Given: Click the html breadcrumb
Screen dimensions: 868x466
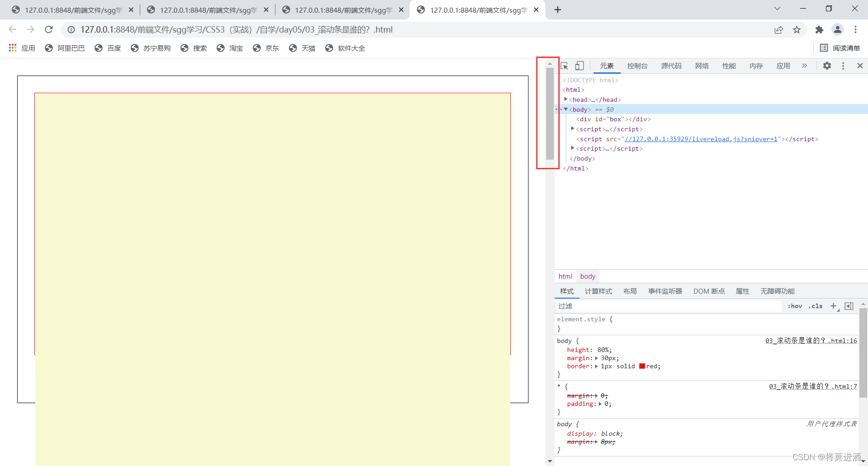Looking at the screenshot, I should 565,276.
